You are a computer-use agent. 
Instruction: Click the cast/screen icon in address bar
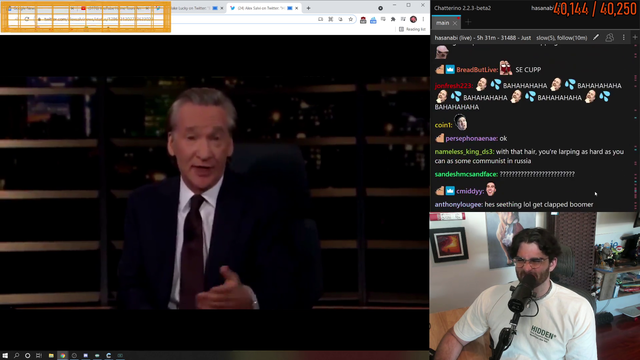[x=320, y=19]
